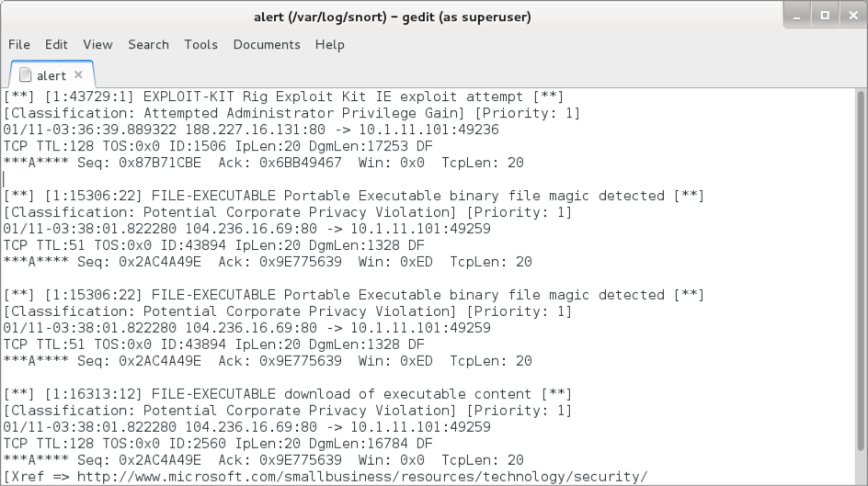
Task: Close the alert tab with its x
Action: coord(78,74)
